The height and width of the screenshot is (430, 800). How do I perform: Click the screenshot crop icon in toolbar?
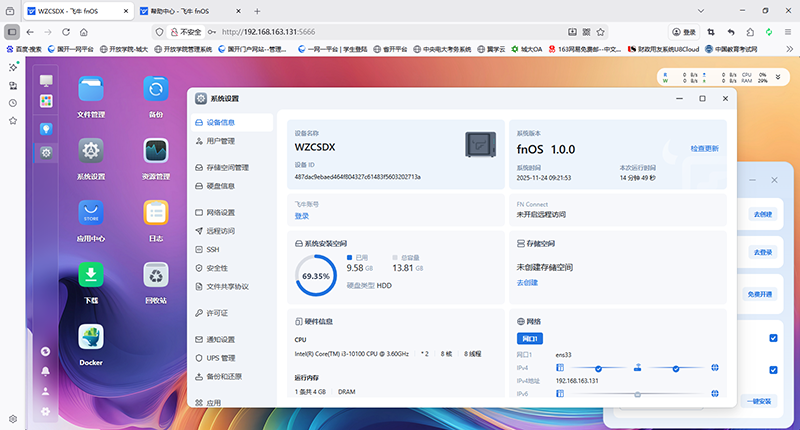point(711,32)
